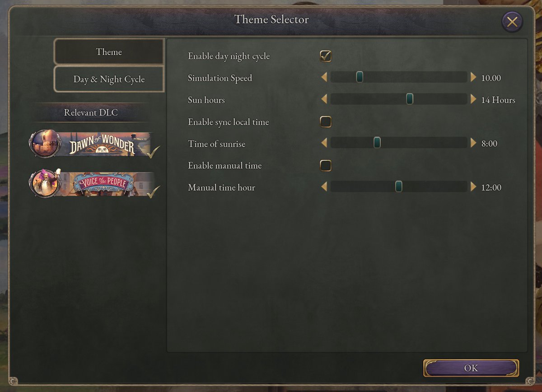The width and height of the screenshot is (542, 392).
Task: Close the Theme Selector window
Action: [x=512, y=22]
